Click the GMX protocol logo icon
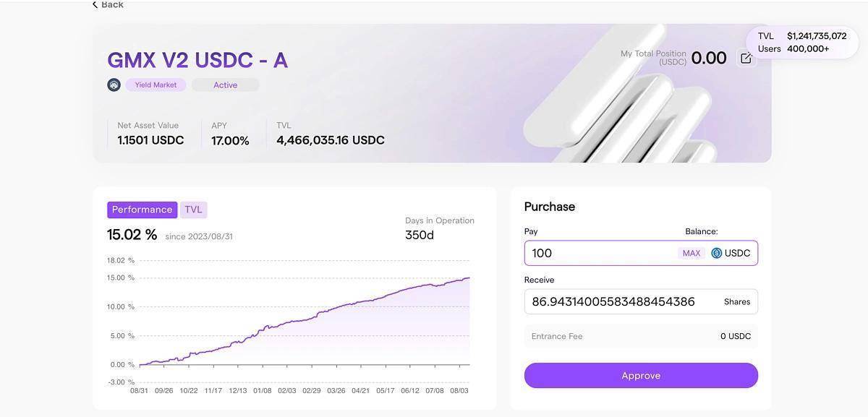868x417 pixels. [114, 84]
